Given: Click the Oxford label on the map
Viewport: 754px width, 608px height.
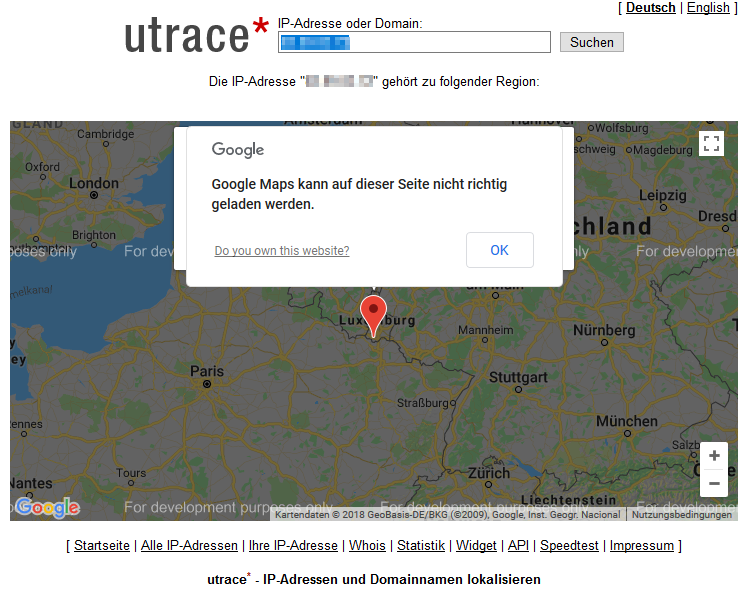Looking at the screenshot, I should [42, 167].
